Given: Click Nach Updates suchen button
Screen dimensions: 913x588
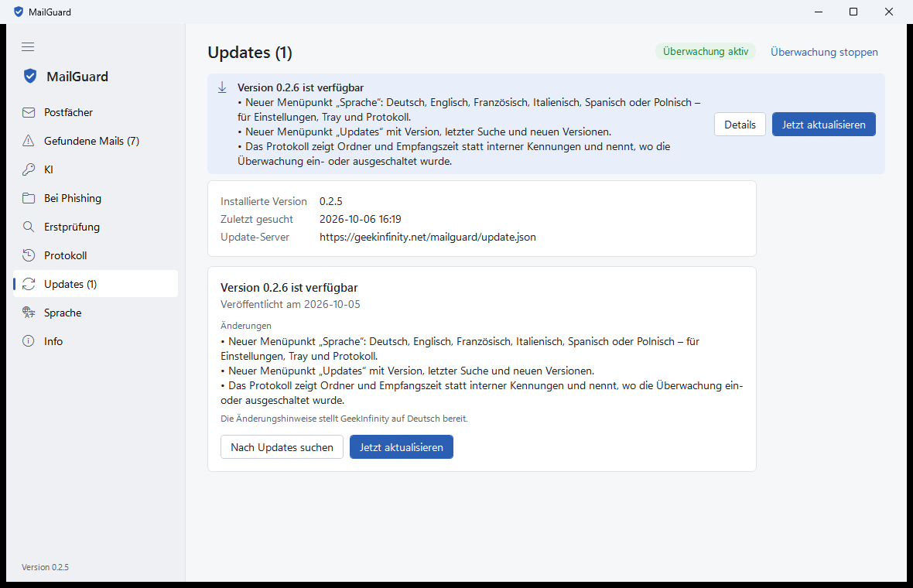Looking at the screenshot, I should pyautogui.click(x=282, y=447).
